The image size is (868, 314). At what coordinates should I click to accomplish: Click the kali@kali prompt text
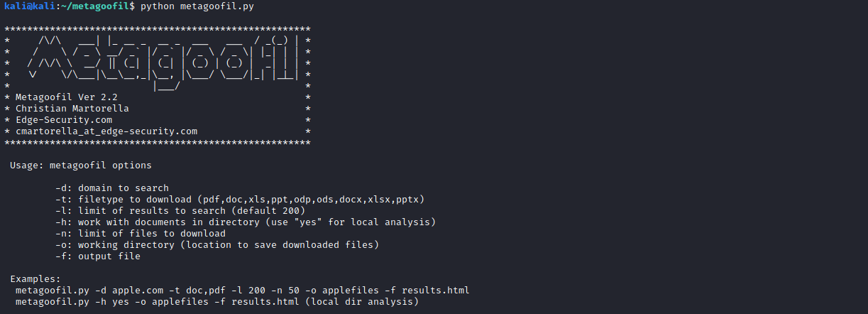click(27, 6)
